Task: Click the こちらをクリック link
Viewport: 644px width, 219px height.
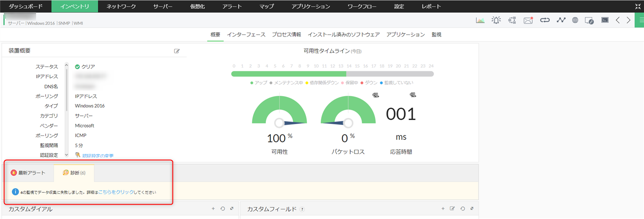Action: (x=116, y=192)
